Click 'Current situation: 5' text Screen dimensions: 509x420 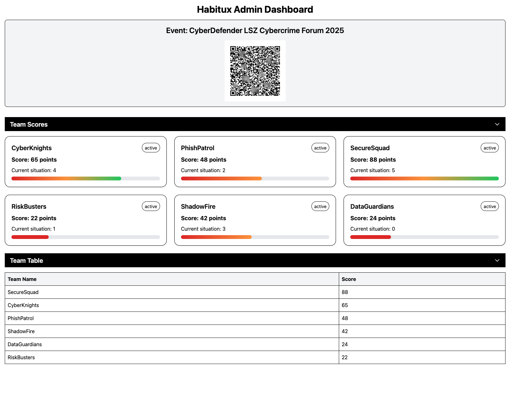point(373,170)
